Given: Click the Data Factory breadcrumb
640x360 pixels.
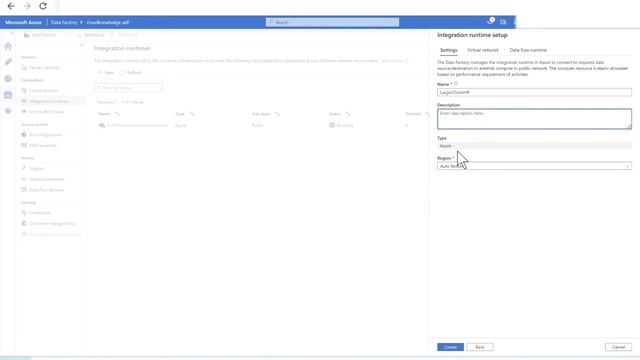Looking at the screenshot, I should point(64,22).
